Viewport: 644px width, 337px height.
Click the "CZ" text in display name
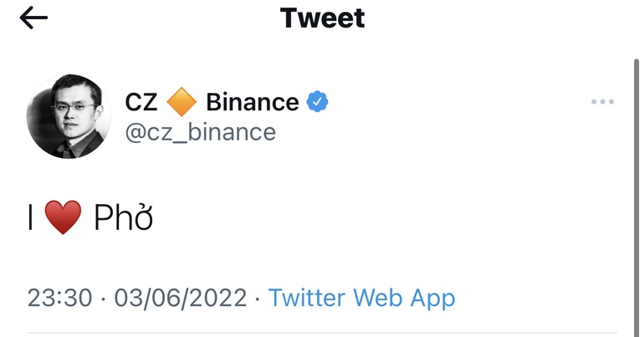[x=141, y=102]
